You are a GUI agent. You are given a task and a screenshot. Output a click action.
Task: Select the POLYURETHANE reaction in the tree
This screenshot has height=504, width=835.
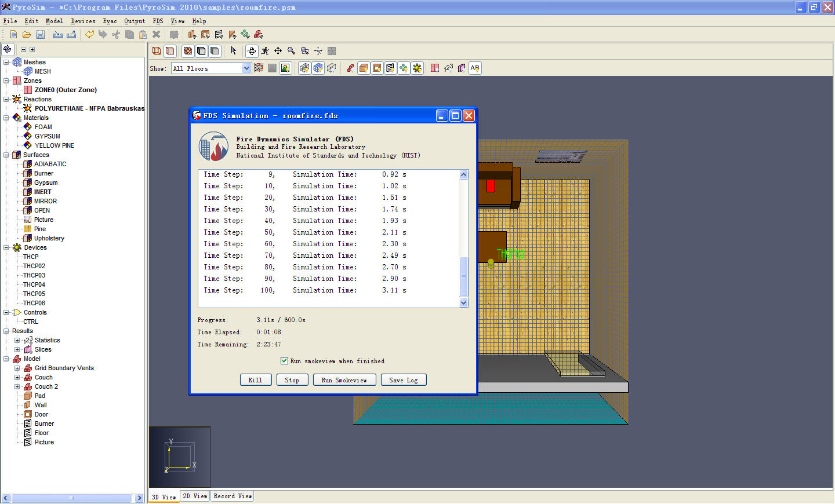tap(89, 108)
